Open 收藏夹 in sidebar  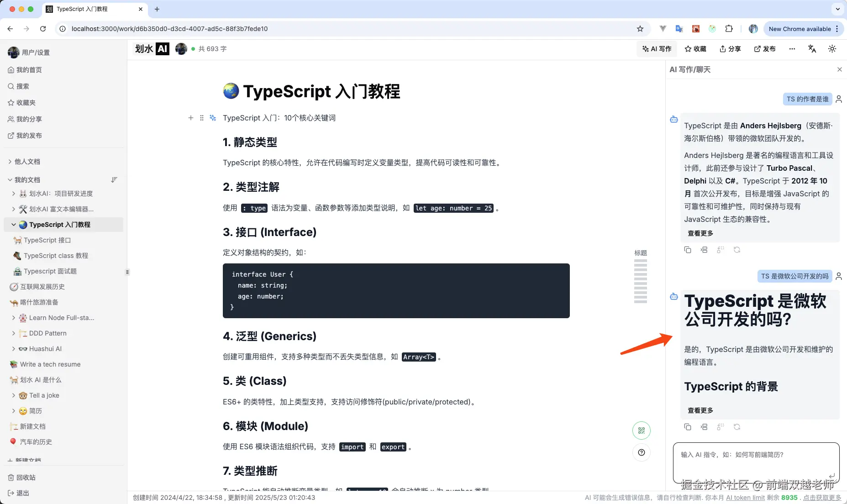tap(21, 103)
